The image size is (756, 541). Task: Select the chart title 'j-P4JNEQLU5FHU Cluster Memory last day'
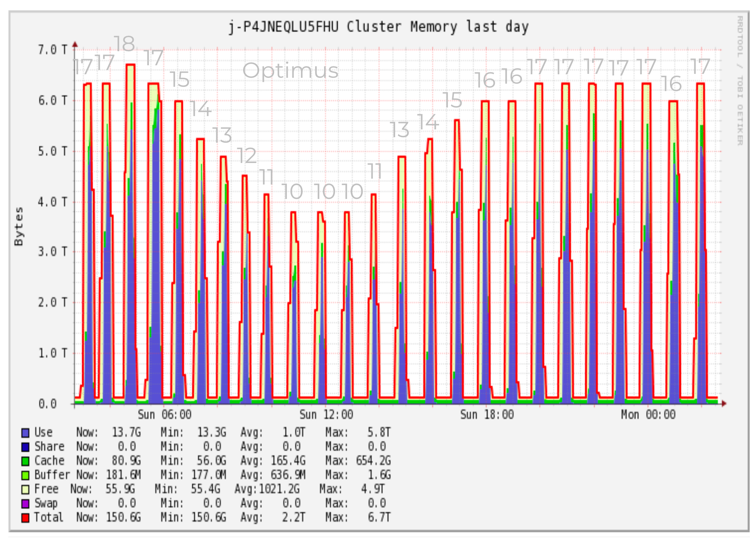tap(378, 27)
